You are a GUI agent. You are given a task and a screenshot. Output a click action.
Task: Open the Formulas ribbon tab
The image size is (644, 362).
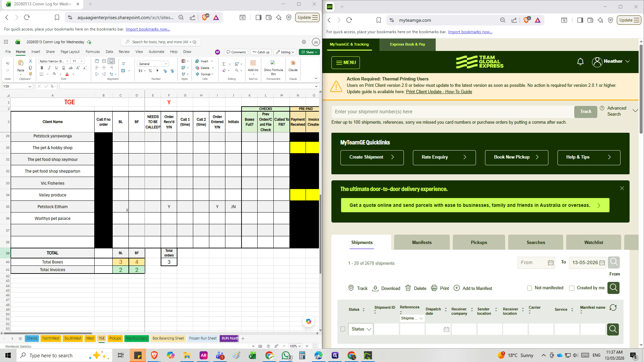point(93,52)
